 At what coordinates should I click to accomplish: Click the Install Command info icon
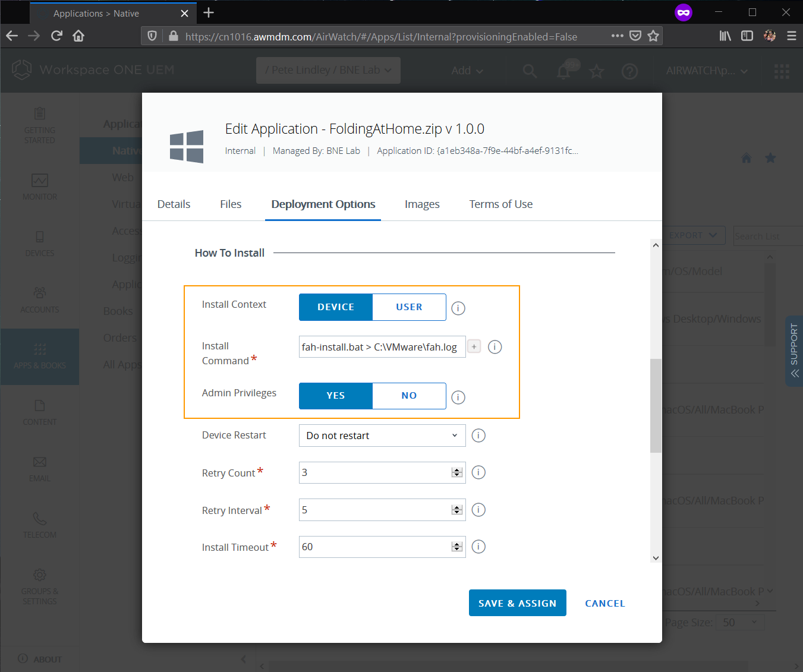pos(495,346)
